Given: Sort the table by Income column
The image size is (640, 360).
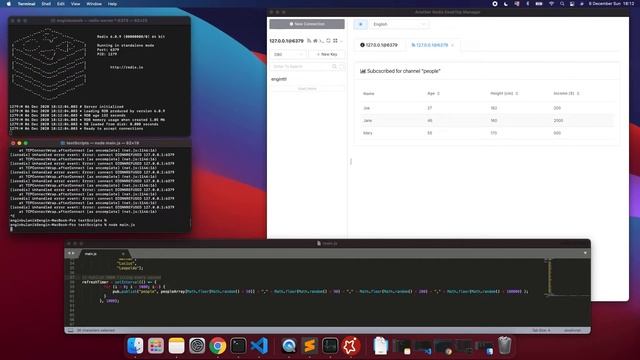Looking at the screenshot, I should click(578, 93).
